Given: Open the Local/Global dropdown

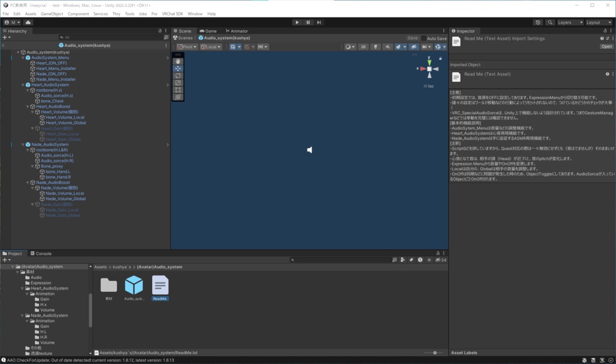Looking at the screenshot, I should tap(211, 47).
